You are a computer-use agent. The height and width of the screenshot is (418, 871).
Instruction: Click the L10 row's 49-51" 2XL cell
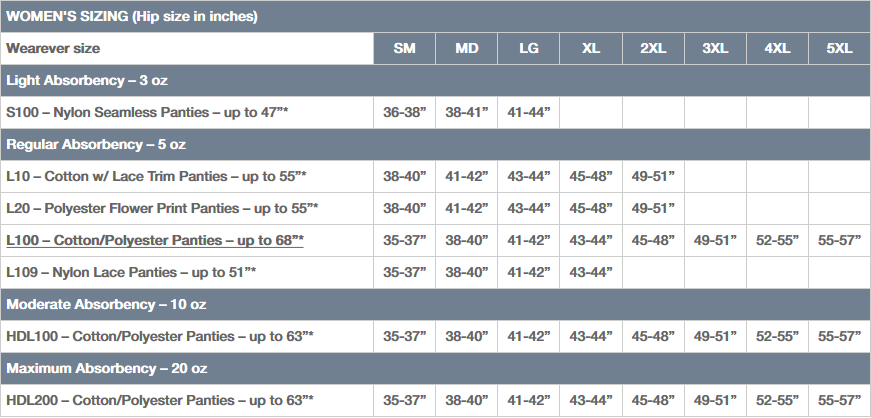(x=653, y=176)
